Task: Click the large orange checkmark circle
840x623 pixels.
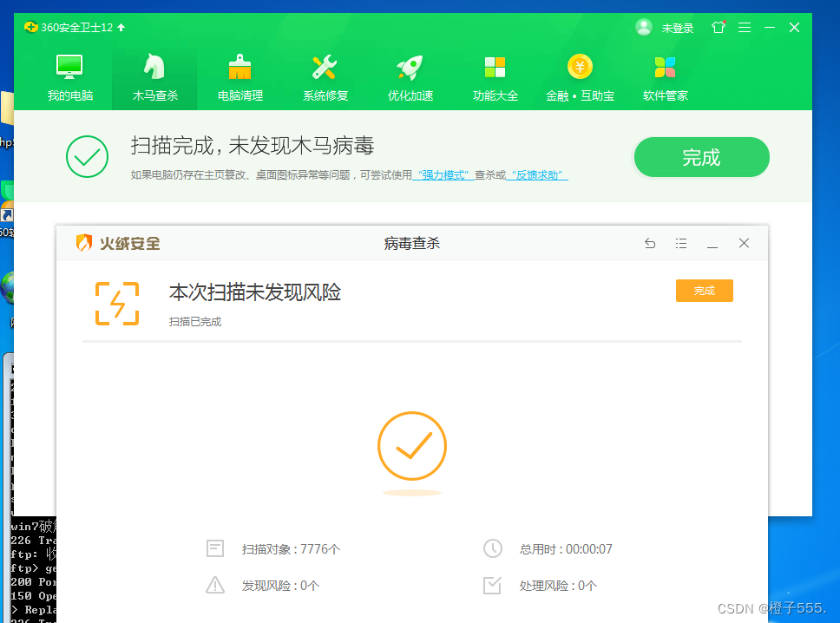Action: tap(412, 446)
